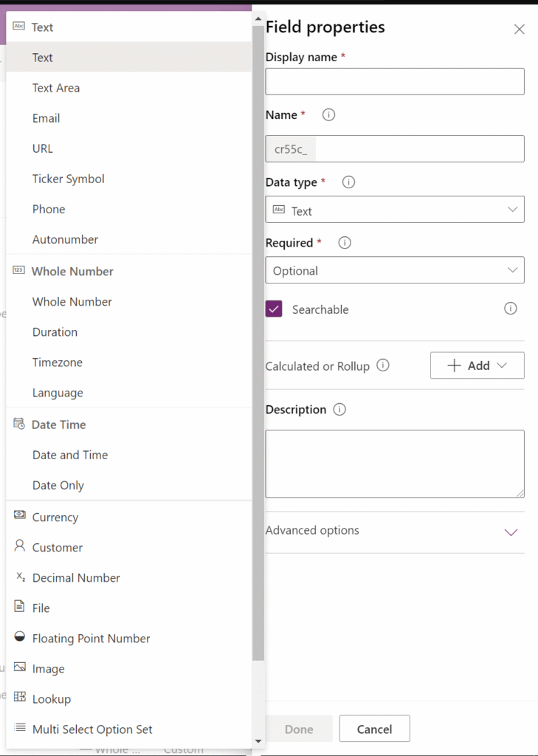Pick Decimal Number data type

point(128,577)
